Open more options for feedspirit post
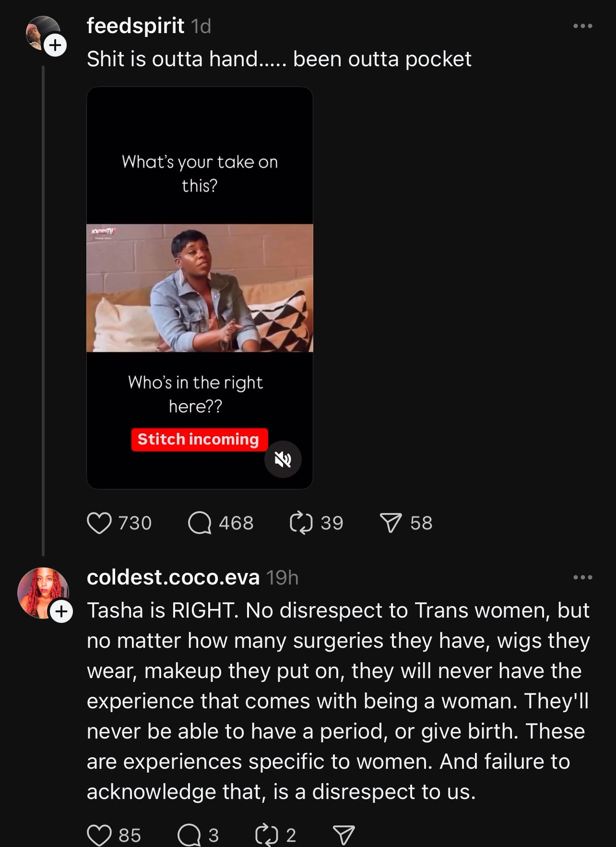616x847 pixels. coord(583,26)
